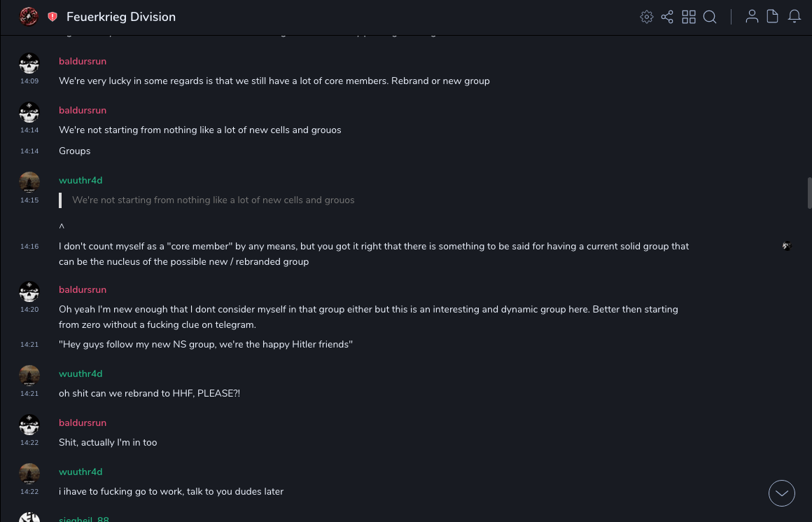Open the members person icon

[752, 17]
